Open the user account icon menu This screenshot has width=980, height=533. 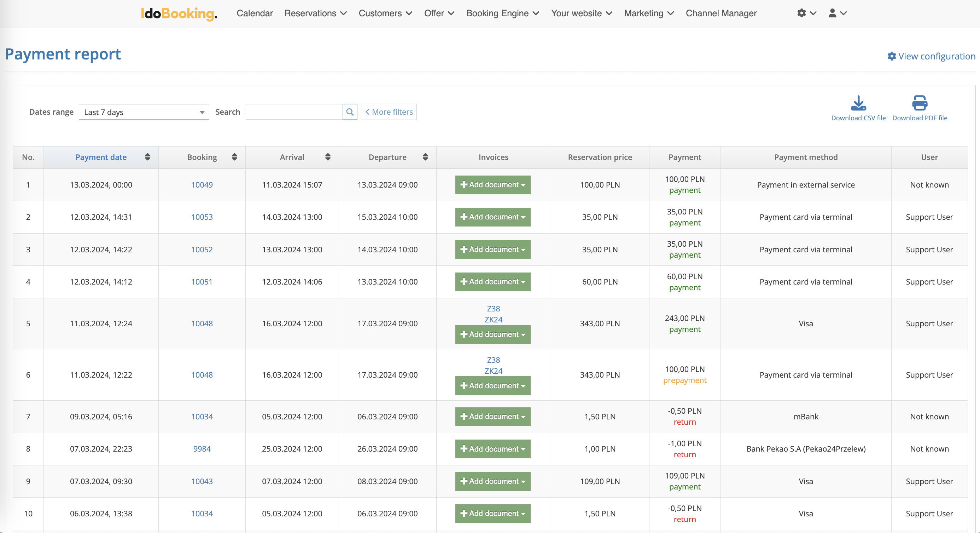837,13
